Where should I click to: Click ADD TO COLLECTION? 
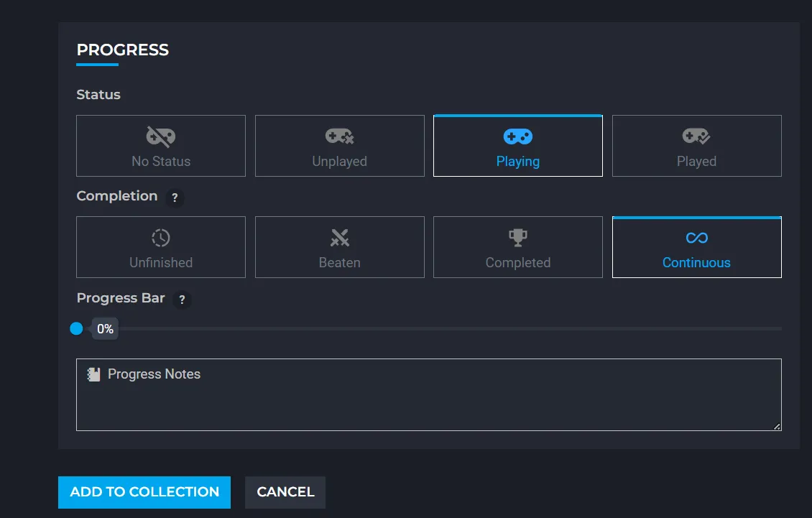144,492
